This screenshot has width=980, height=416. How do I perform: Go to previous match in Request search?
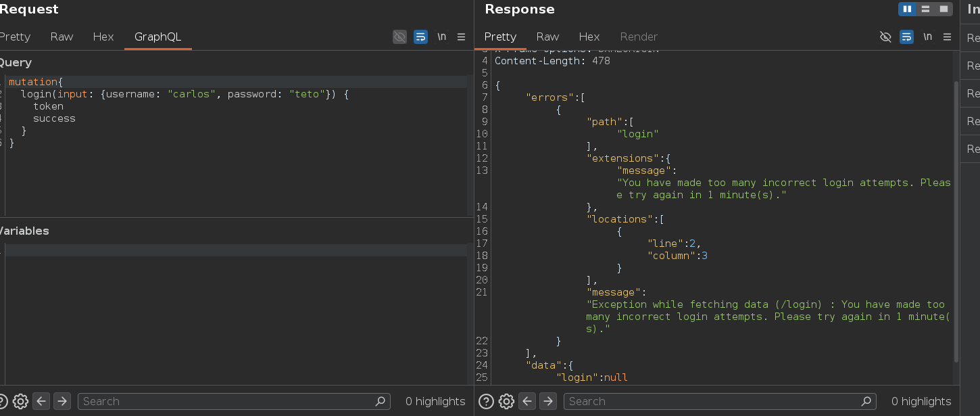(x=42, y=401)
